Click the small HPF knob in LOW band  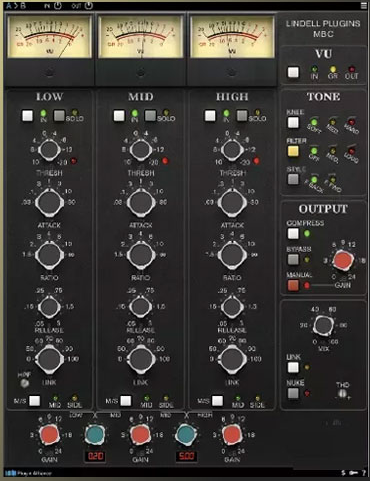24,383
